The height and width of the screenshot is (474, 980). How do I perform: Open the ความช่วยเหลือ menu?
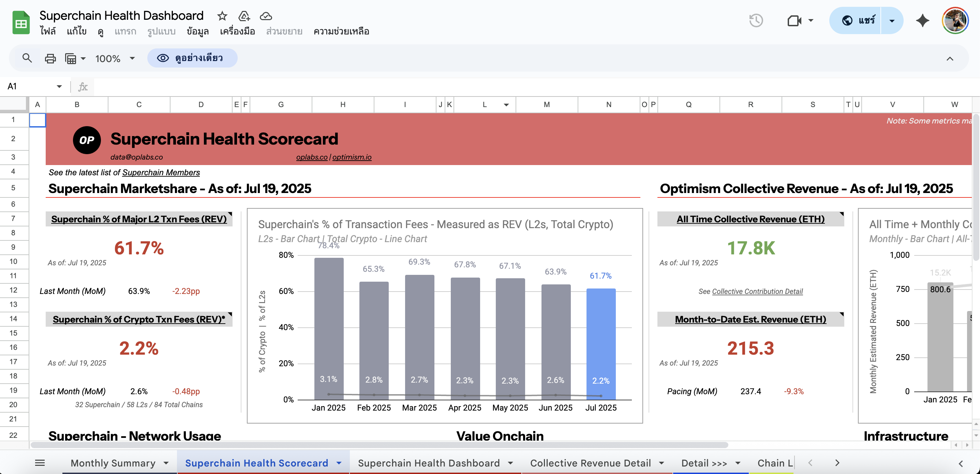tap(341, 31)
